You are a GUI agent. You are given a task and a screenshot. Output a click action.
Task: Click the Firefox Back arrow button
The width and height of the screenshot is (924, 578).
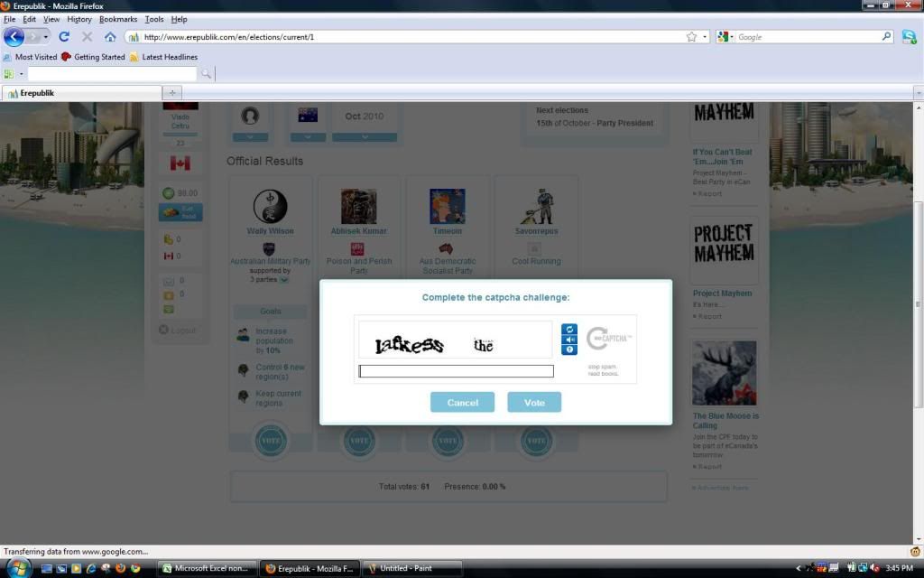[x=14, y=37]
